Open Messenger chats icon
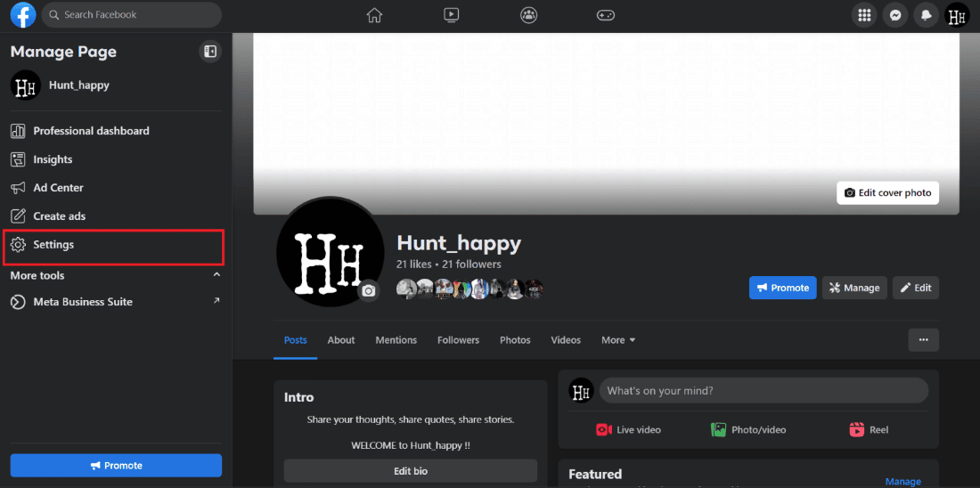The width and height of the screenshot is (980, 488). click(x=895, y=16)
